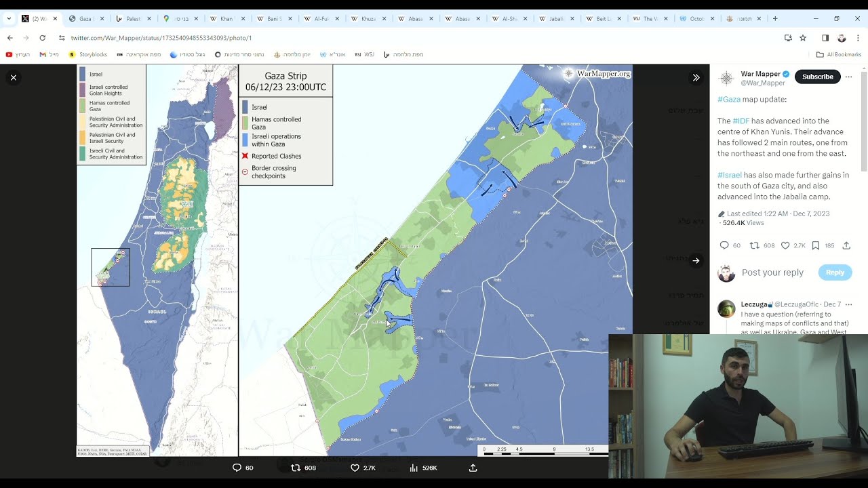Open the WSJ bookmark
This screenshot has width=868, height=488.
365,54
